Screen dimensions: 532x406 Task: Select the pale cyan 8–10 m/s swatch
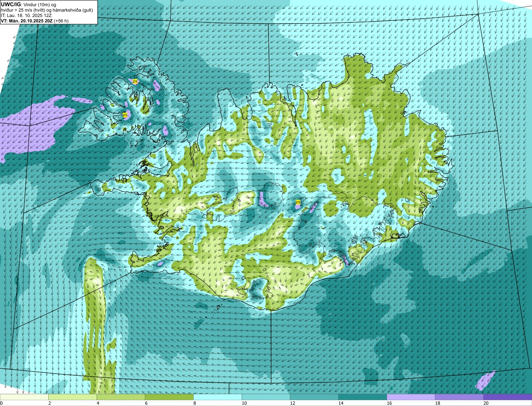(217, 397)
